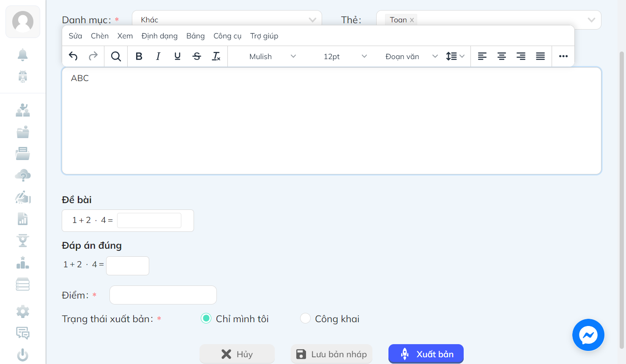This screenshot has width=626, height=364.
Task: Toggle strikethrough formatting
Action: tap(197, 56)
